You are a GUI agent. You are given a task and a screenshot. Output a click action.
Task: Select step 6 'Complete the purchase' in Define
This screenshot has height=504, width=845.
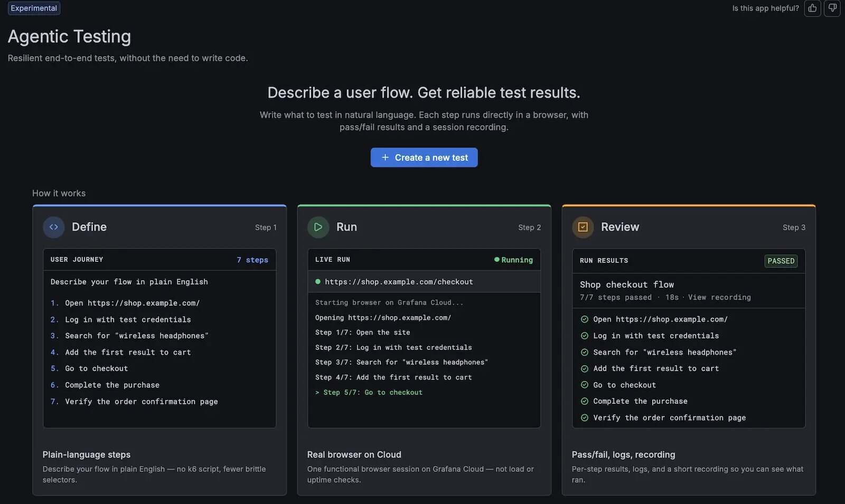point(112,385)
